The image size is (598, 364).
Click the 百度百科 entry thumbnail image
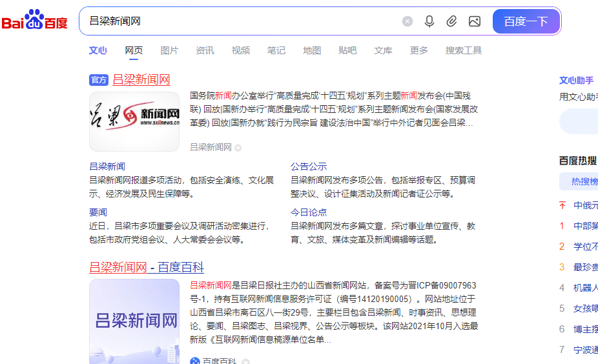pyautogui.click(x=134, y=321)
